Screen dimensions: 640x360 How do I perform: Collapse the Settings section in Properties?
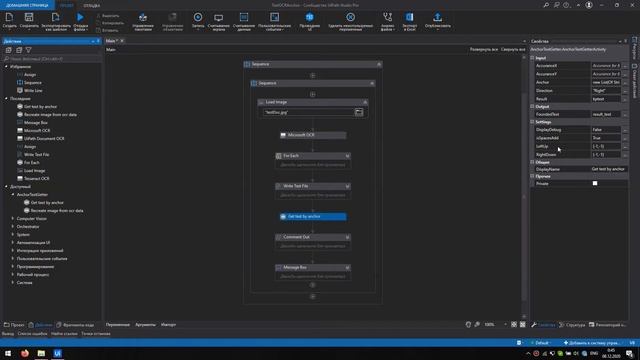(532, 122)
